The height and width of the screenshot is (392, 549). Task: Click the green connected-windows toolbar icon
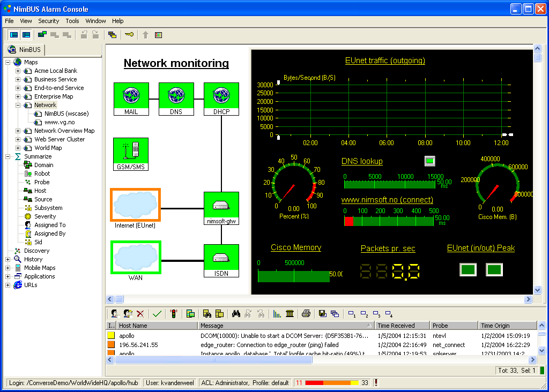pos(42,34)
